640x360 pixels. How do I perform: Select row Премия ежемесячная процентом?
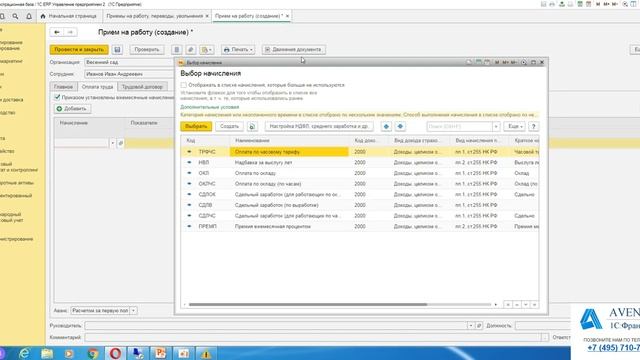click(x=360, y=226)
